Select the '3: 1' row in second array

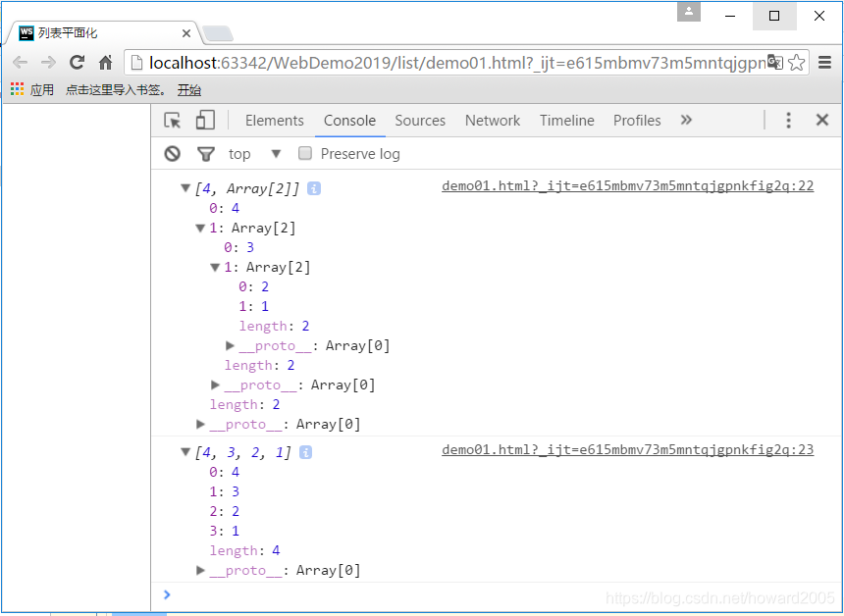(225, 531)
